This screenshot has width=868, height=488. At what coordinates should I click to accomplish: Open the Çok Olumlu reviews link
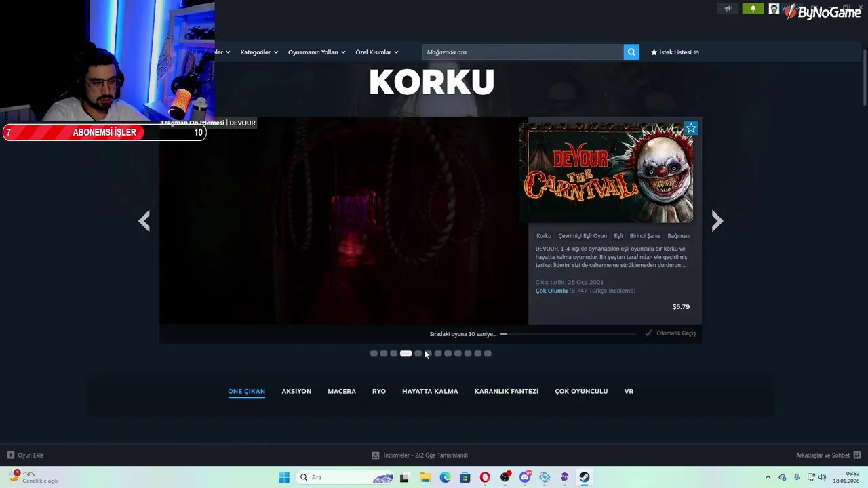coord(551,291)
